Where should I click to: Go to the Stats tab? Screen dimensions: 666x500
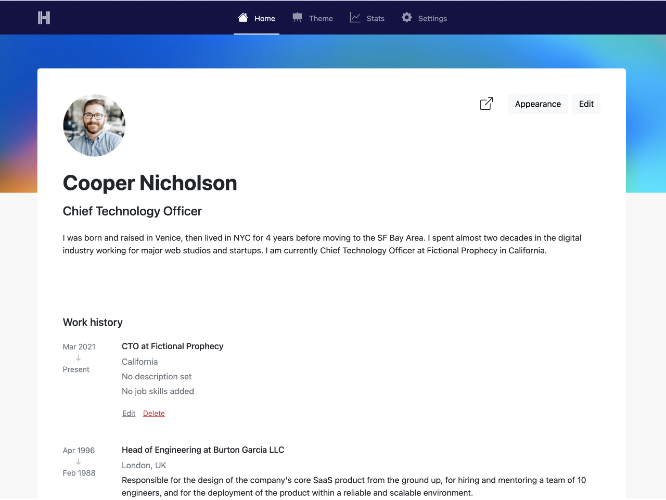pyautogui.click(x=367, y=18)
